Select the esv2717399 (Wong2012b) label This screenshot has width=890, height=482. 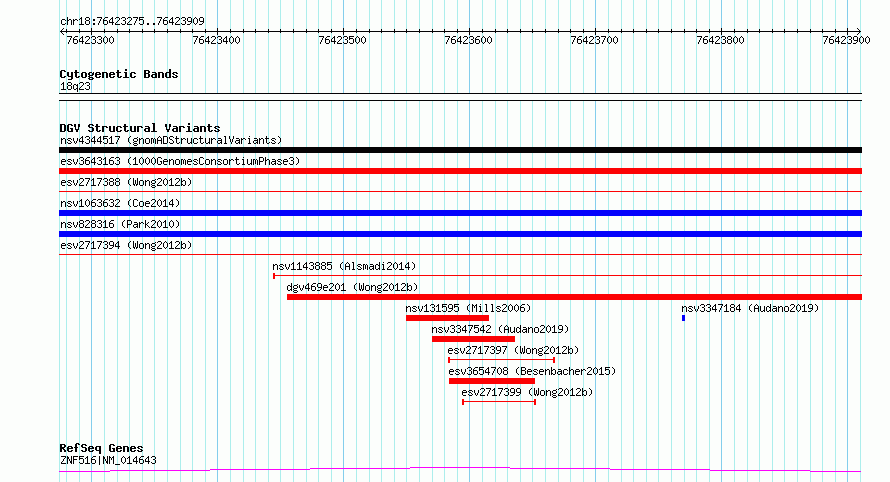point(527,392)
